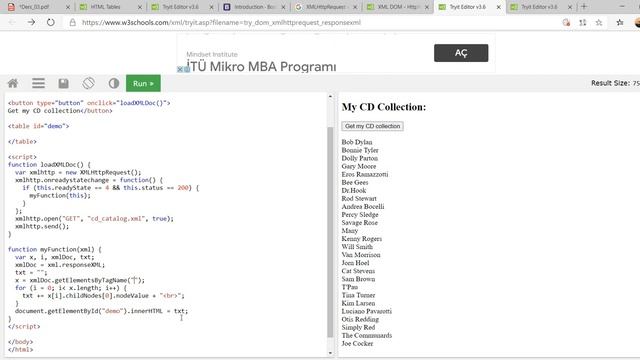Click 'Percy Sledge' in the result list
This screenshot has width=640, height=360.
coord(360,215)
